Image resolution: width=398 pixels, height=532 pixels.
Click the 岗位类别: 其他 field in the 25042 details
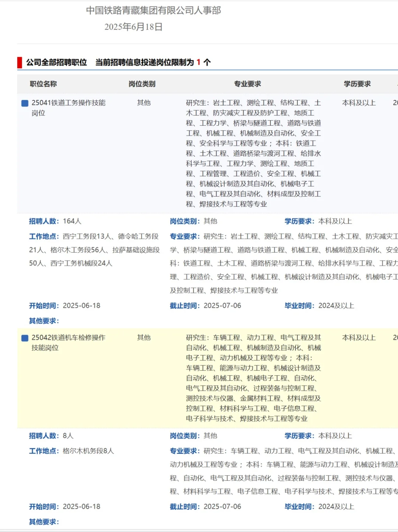pyautogui.click(x=193, y=436)
